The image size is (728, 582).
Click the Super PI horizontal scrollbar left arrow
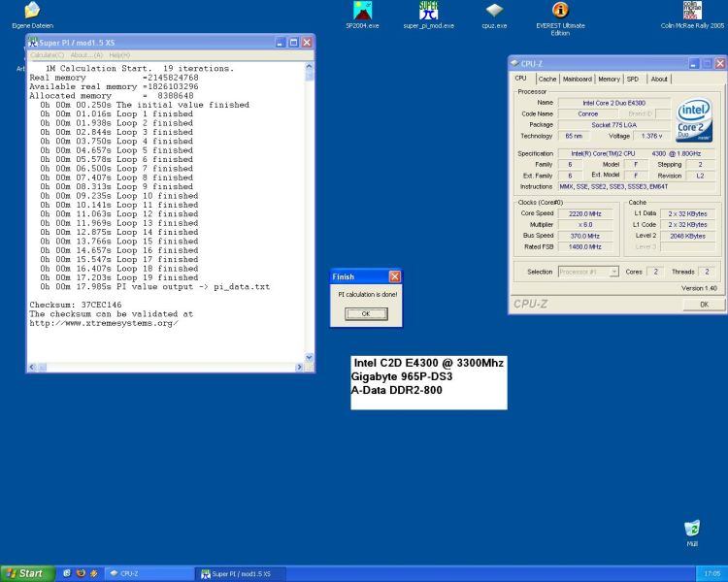pyautogui.click(x=32, y=367)
